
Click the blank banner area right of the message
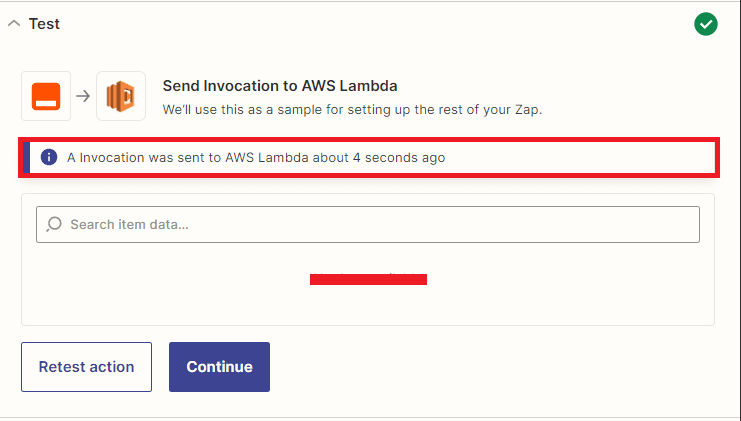(x=580, y=157)
